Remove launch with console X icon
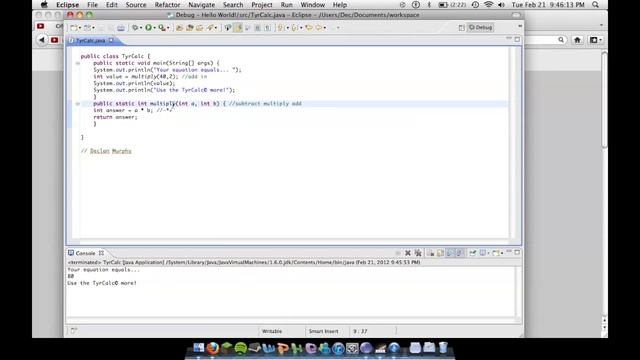Screen dimensions: 640x360 pos(407,253)
